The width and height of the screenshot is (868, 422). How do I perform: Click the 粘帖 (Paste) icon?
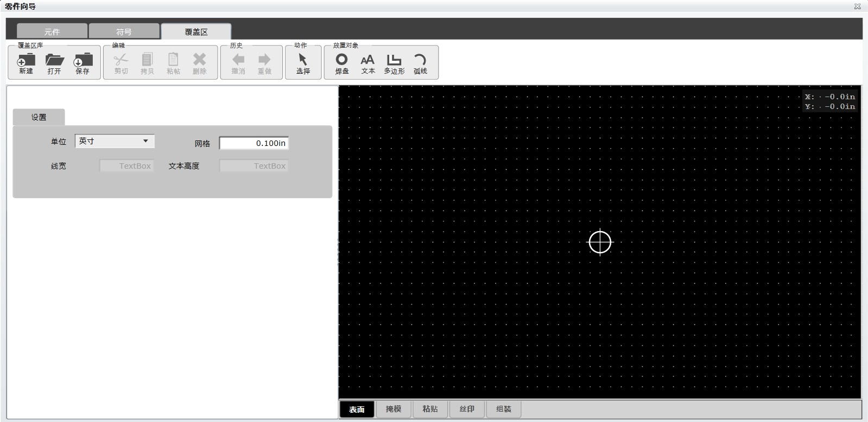173,63
